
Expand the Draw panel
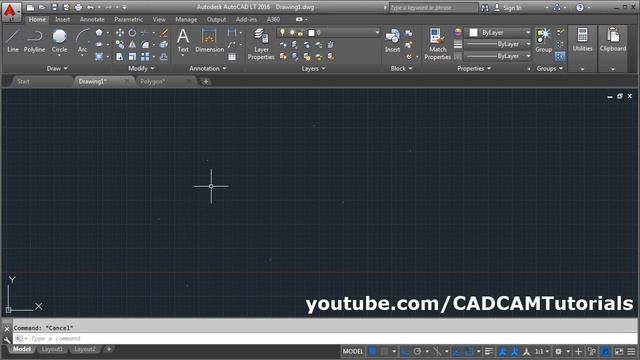[57, 69]
